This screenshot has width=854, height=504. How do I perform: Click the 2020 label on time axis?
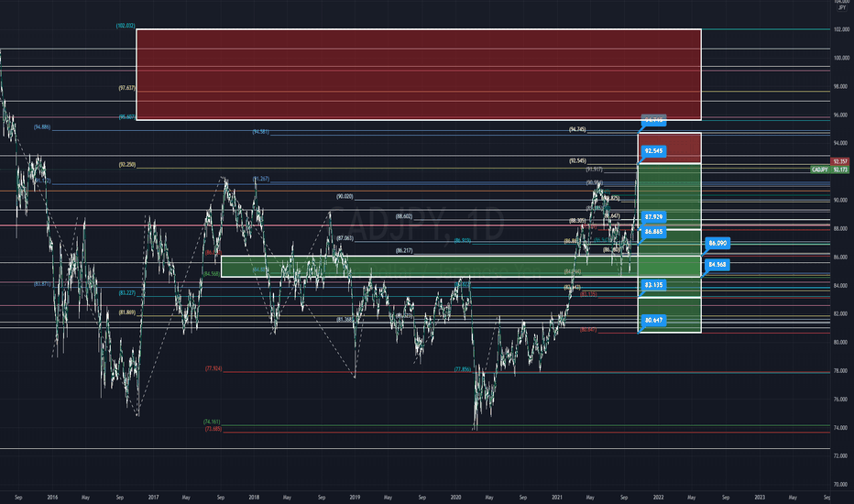pyautogui.click(x=456, y=498)
